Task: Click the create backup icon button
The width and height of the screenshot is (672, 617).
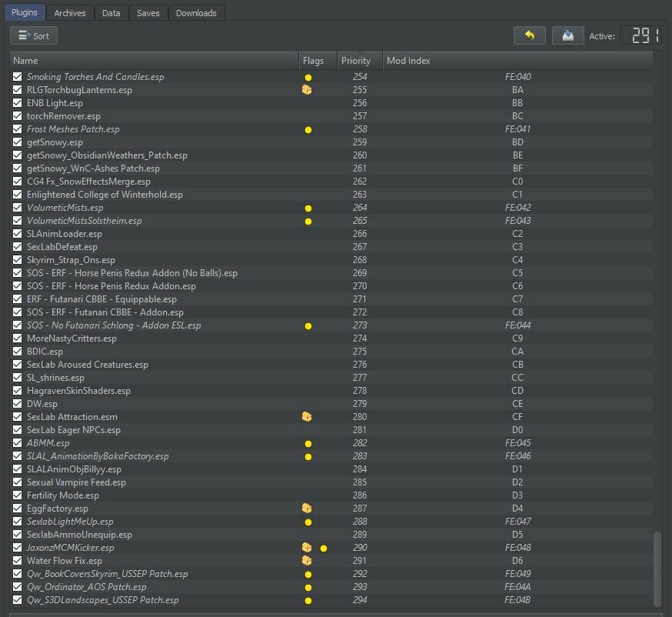Action: [567, 35]
